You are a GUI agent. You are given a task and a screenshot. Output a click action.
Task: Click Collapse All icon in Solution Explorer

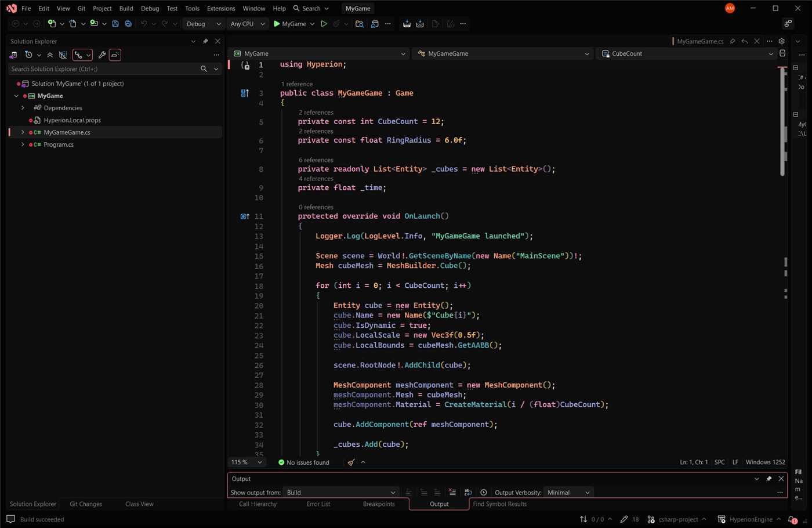point(50,55)
